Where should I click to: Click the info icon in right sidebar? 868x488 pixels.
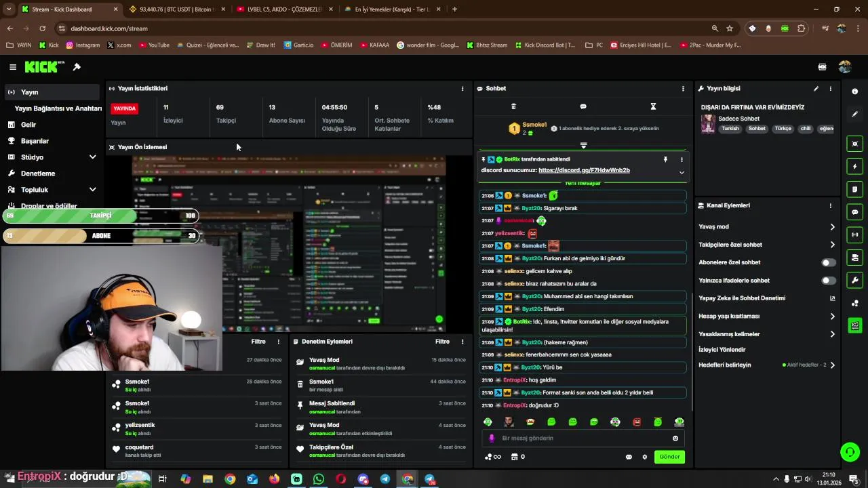[854, 91]
